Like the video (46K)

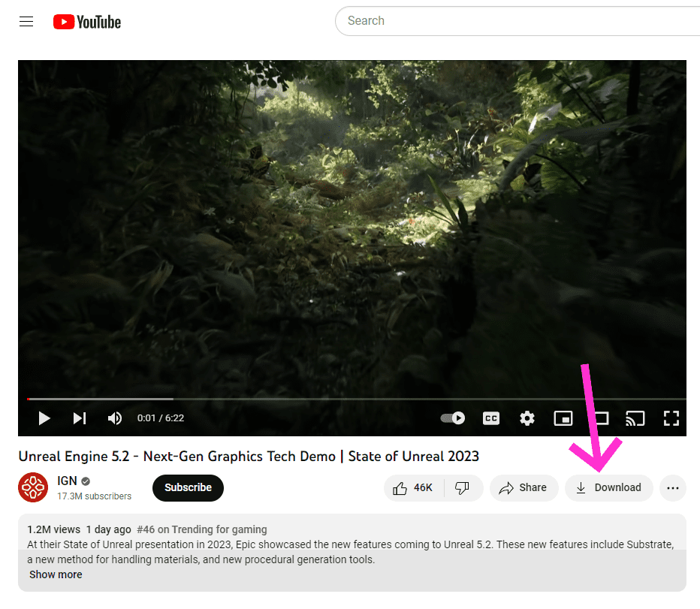(x=413, y=488)
